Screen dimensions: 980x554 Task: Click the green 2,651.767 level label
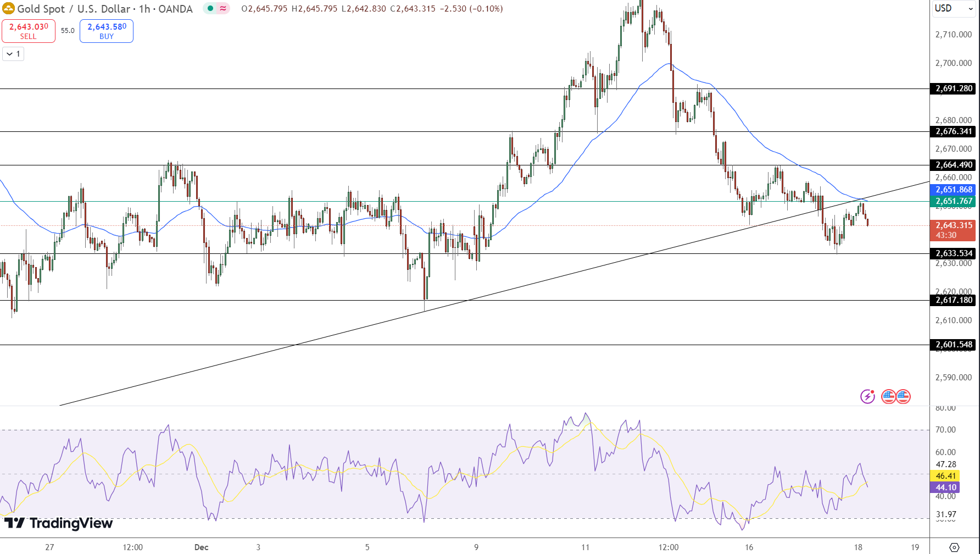pos(953,201)
